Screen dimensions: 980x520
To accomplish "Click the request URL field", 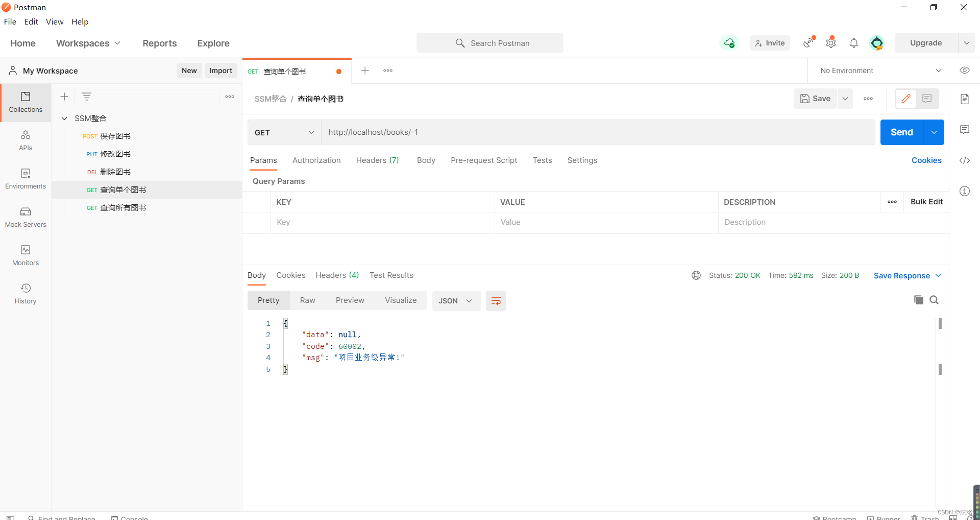I will coord(597,132).
